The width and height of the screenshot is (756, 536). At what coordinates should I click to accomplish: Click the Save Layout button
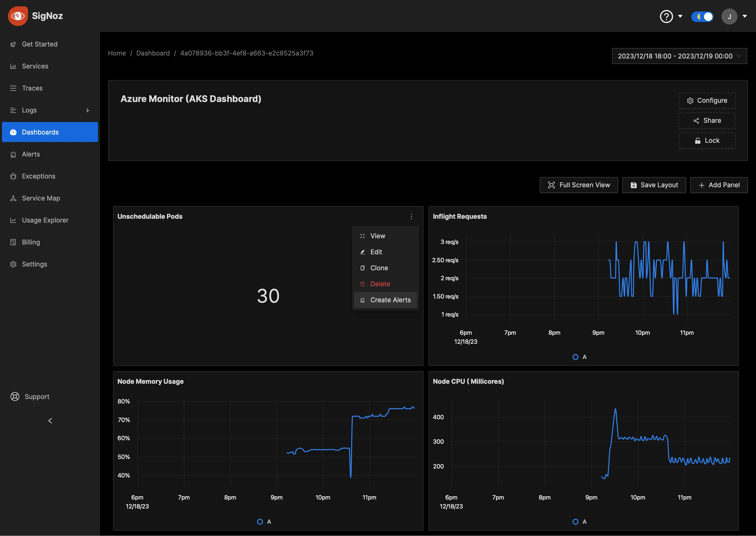[x=654, y=185]
